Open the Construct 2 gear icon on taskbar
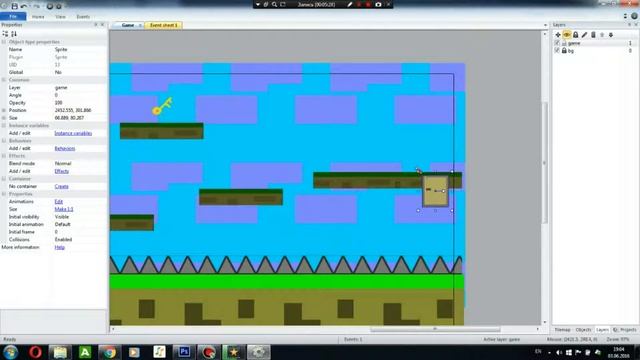The width and height of the screenshot is (640, 360). coord(258,352)
